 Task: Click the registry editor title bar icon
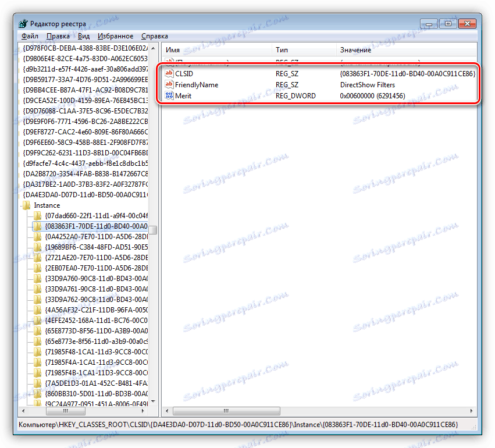(x=23, y=24)
